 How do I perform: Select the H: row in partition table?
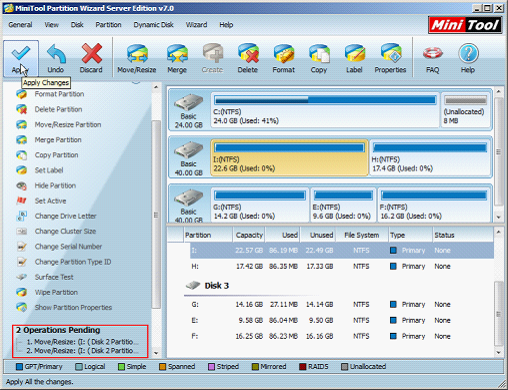342,266
